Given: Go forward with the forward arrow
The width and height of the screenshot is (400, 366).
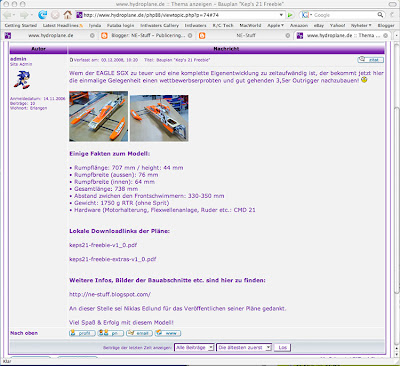Looking at the screenshot, I should 23,15.
